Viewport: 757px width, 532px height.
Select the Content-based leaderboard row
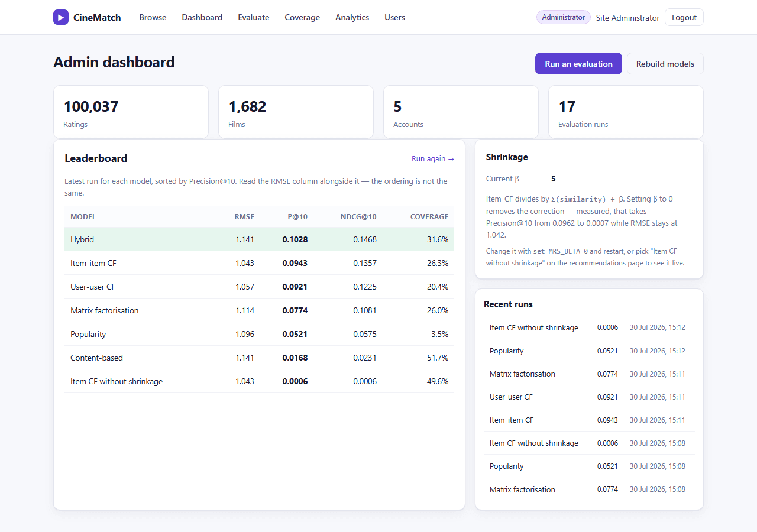pyautogui.click(x=259, y=358)
